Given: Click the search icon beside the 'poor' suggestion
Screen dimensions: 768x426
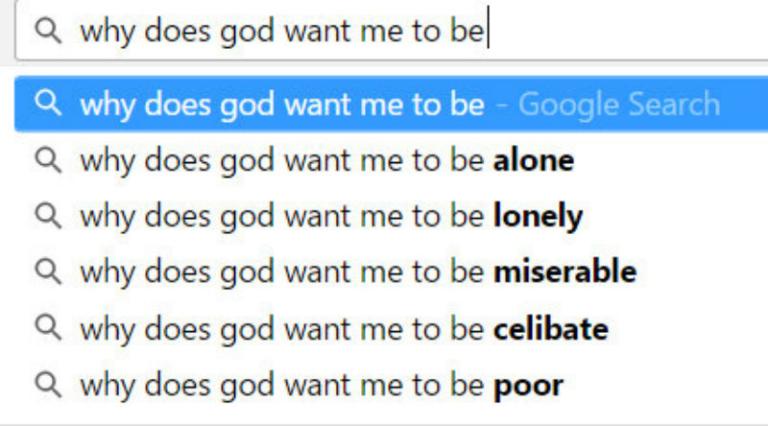Looking at the screenshot, I should 48,385.
